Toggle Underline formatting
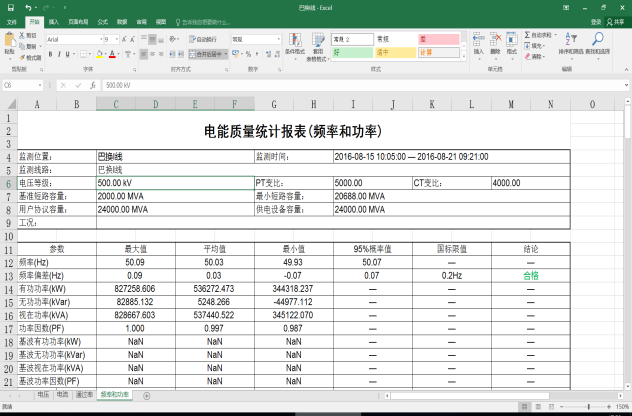632x416 pixels. (x=67, y=54)
